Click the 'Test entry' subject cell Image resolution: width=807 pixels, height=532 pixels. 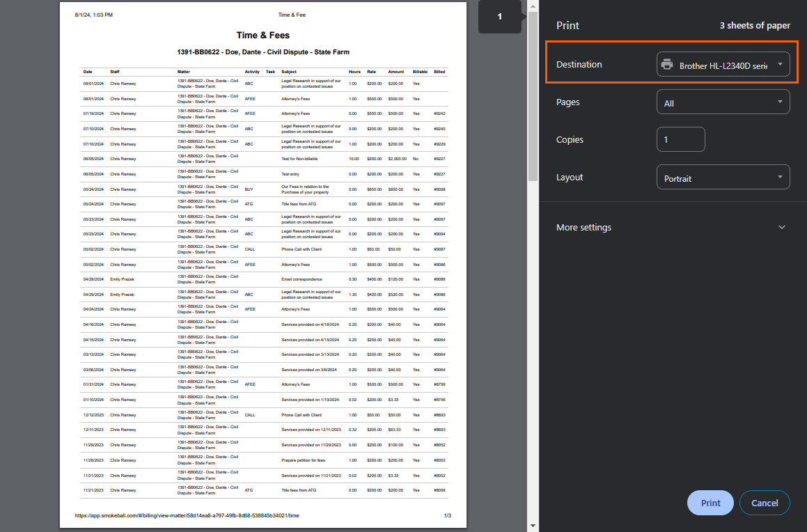(x=290, y=174)
